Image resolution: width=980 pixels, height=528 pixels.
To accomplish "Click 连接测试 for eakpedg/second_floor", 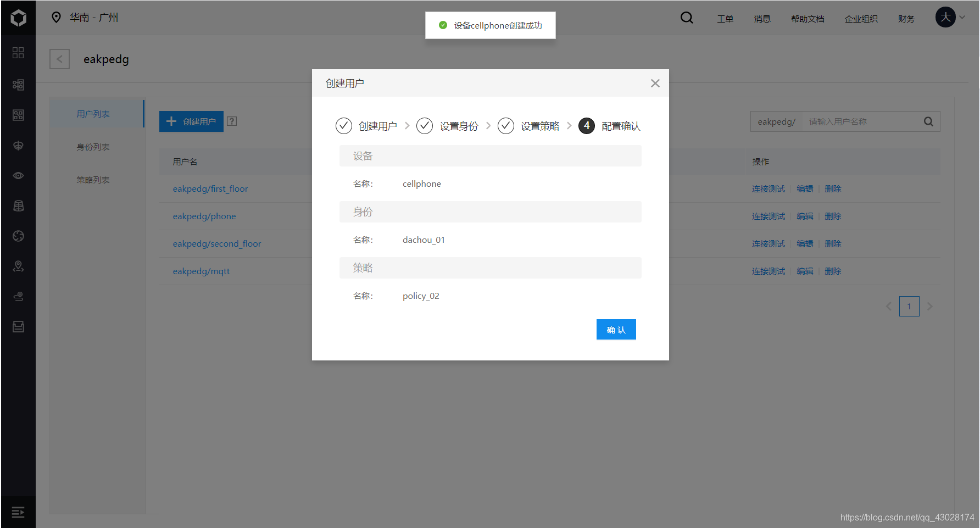I will (769, 244).
